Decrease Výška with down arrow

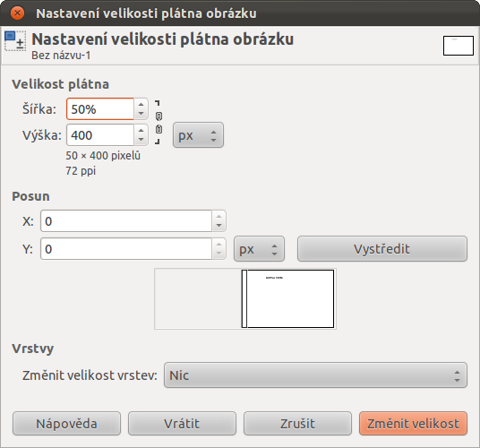(141, 140)
